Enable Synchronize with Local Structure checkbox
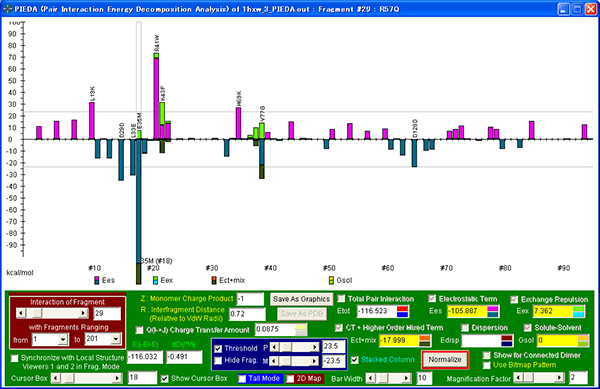600x389 pixels. [x=15, y=358]
